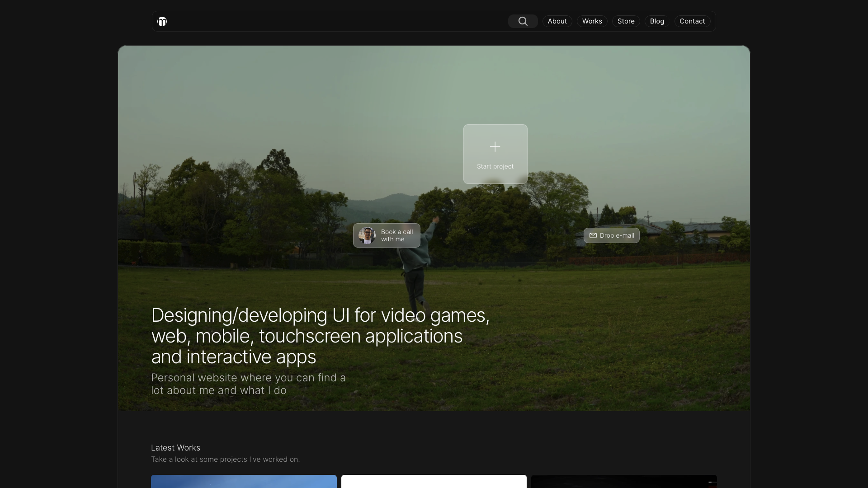Open the About page
This screenshot has height=488, width=868.
tap(557, 21)
